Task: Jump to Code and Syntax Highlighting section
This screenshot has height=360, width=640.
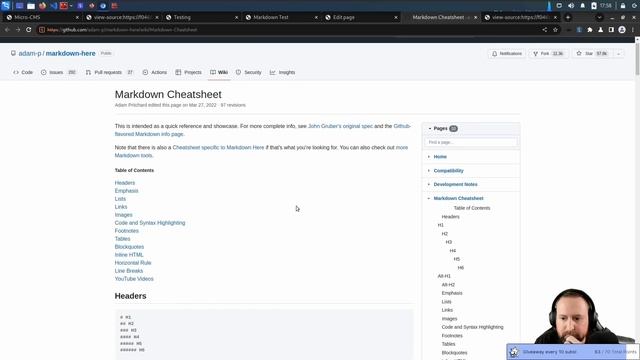Action: (x=150, y=223)
